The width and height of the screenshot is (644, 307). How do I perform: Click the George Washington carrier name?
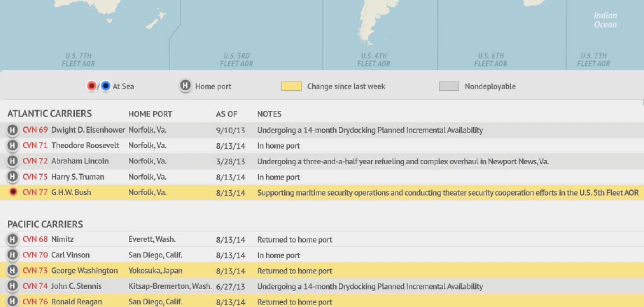coord(85,271)
